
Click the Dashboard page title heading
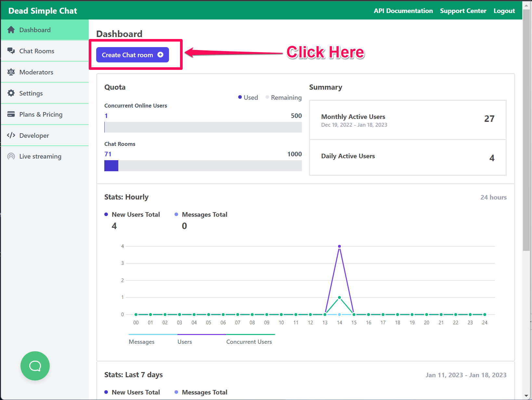point(119,34)
